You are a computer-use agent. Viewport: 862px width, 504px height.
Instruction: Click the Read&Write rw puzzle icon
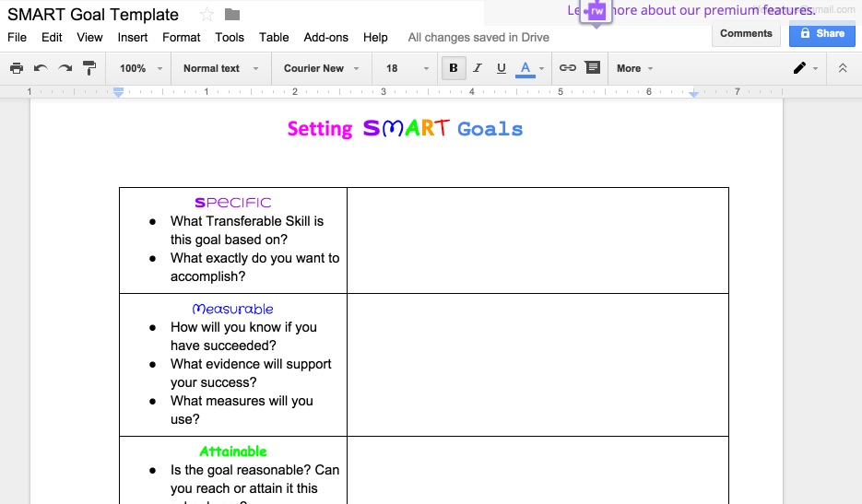pyautogui.click(x=596, y=12)
